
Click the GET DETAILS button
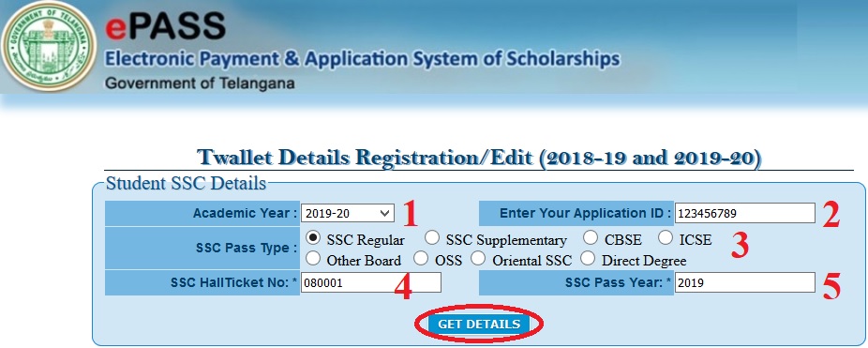pyautogui.click(x=479, y=325)
